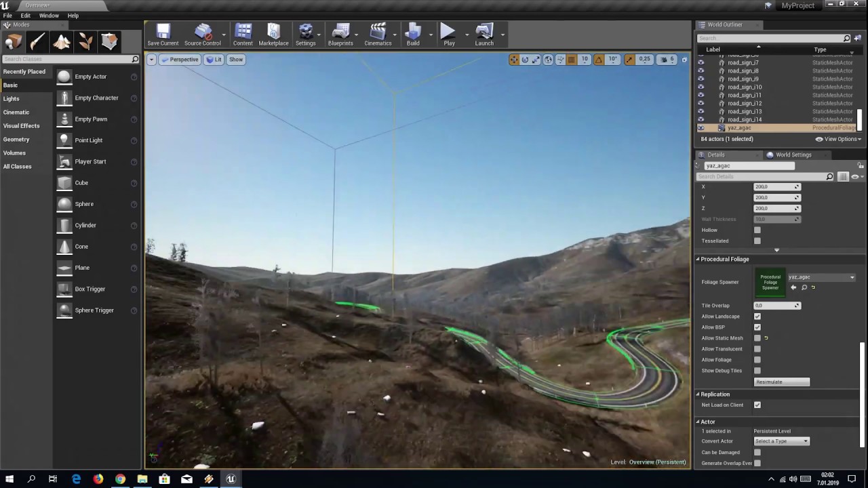Click the Resimulate button
The width and height of the screenshot is (868, 488).
pyautogui.click(x=782, y=382)
